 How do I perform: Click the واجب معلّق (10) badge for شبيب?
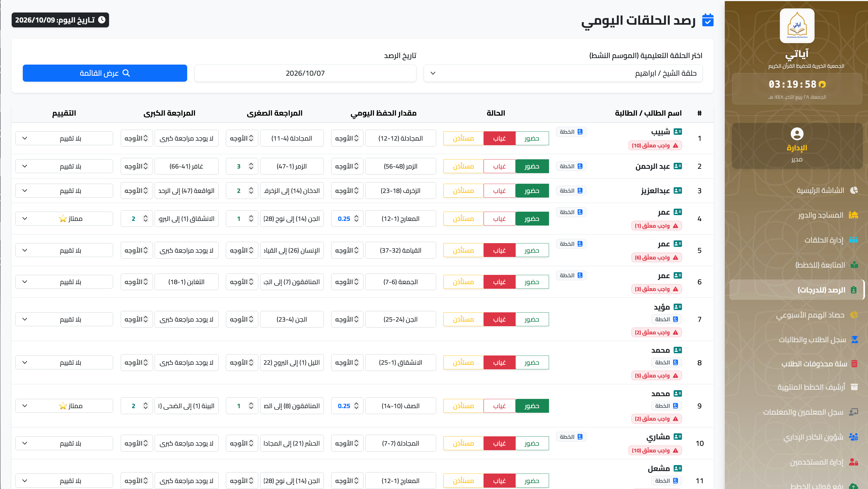(x=655, y=146)
